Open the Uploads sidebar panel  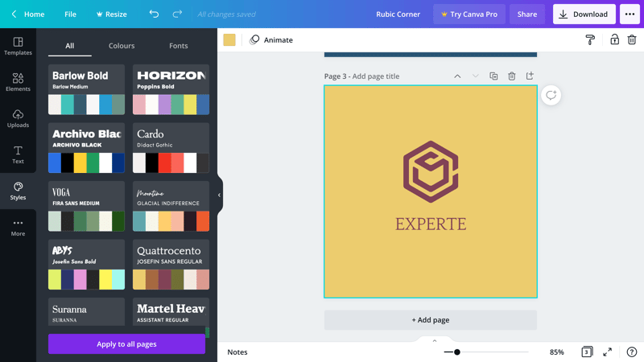click(x=18, y=118)
